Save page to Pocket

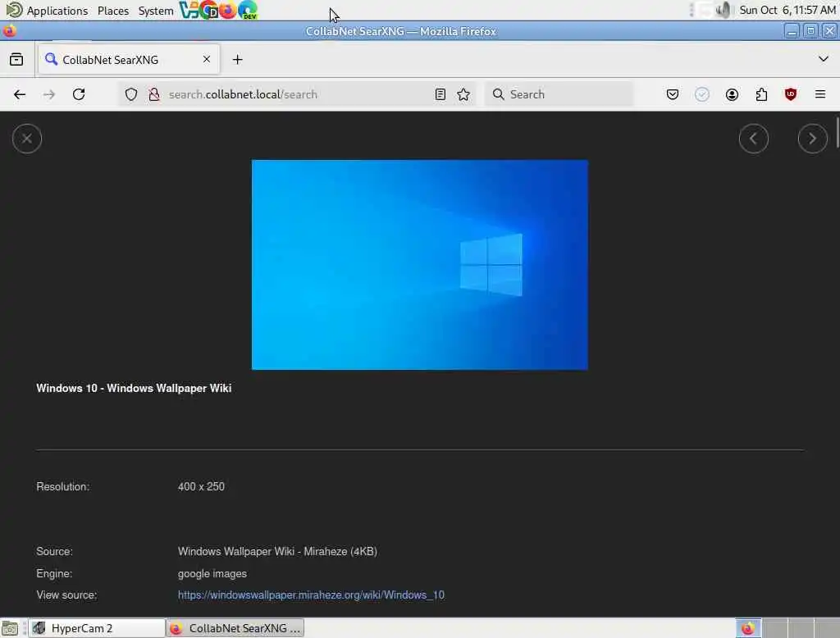pyautogui.click(x=673, y=94)
